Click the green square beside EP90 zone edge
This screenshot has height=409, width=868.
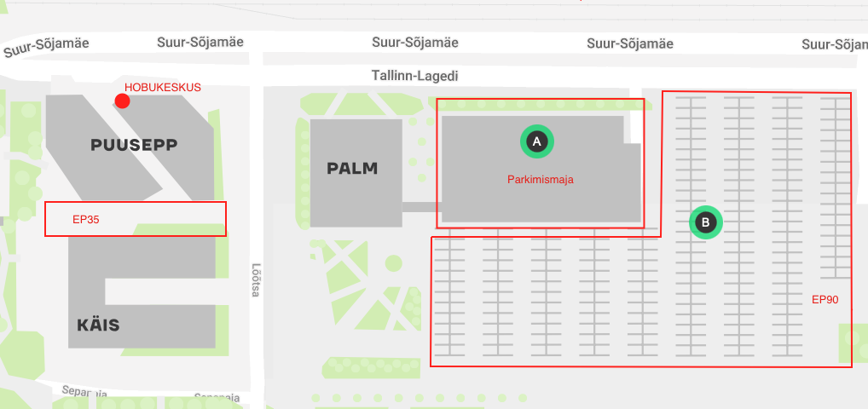pos(853,343)
